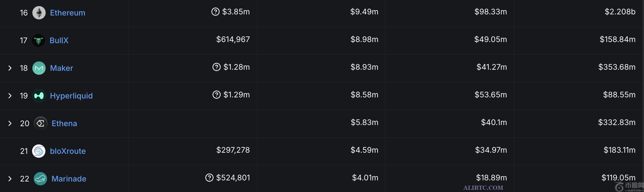Image resolution: width=644 pixels, height=192 pixels.
Task: Open the bloXroute protocol link
Action: point(68,151)
